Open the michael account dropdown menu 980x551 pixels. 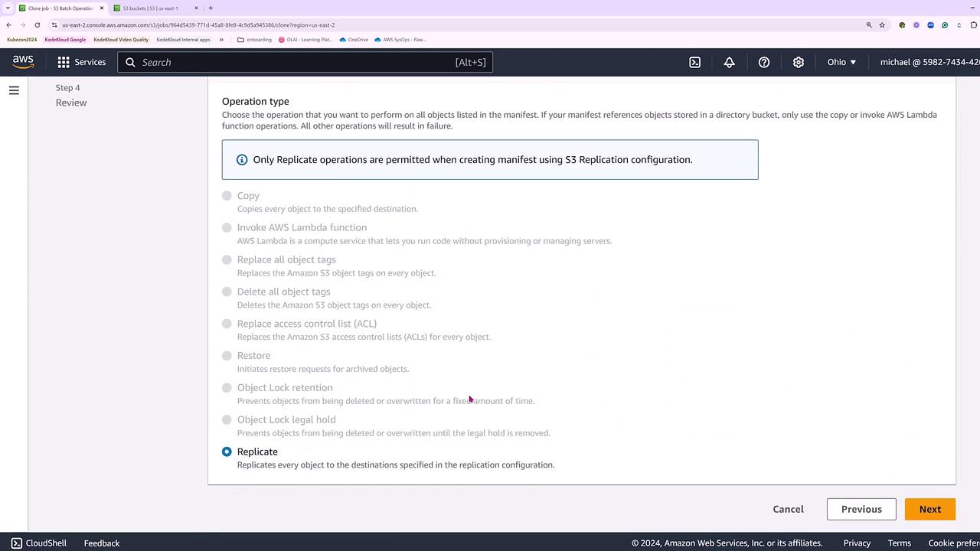929,62
